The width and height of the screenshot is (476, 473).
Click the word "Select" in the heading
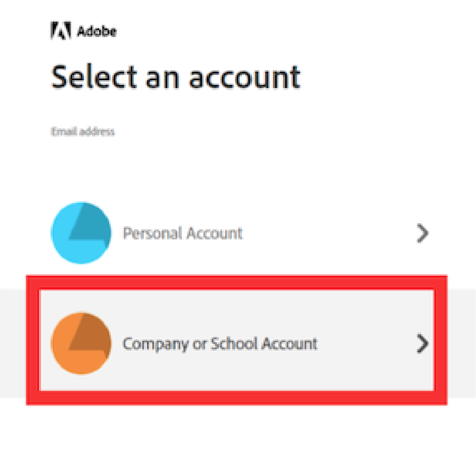[x=94, y=78]
